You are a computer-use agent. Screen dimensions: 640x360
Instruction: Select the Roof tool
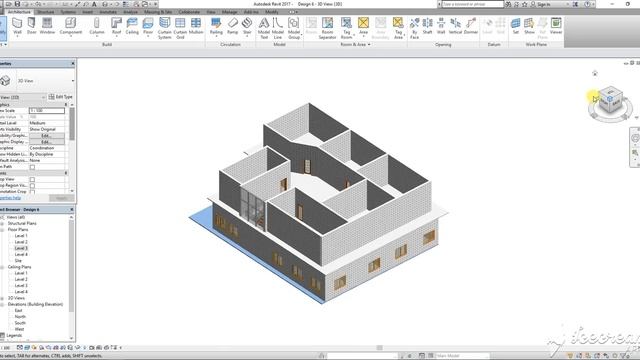click(x=116, y=26)
